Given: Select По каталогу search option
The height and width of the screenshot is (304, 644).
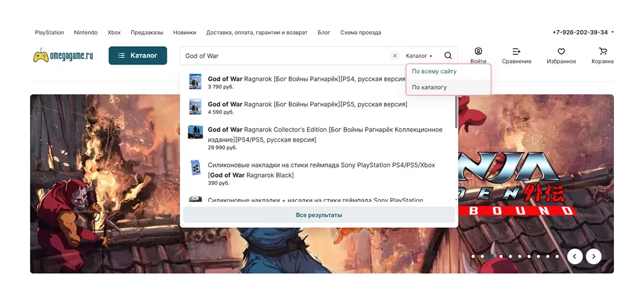Looking at the screenshot, I should 429,87.
